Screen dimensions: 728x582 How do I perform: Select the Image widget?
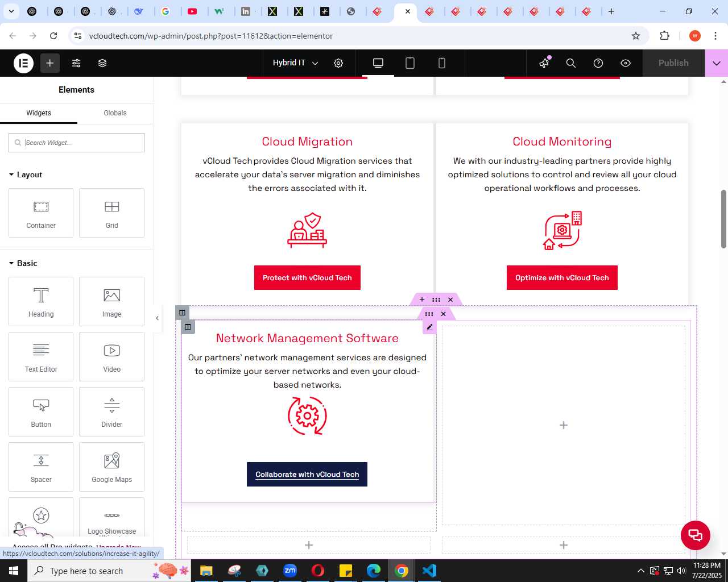[111, 301]
